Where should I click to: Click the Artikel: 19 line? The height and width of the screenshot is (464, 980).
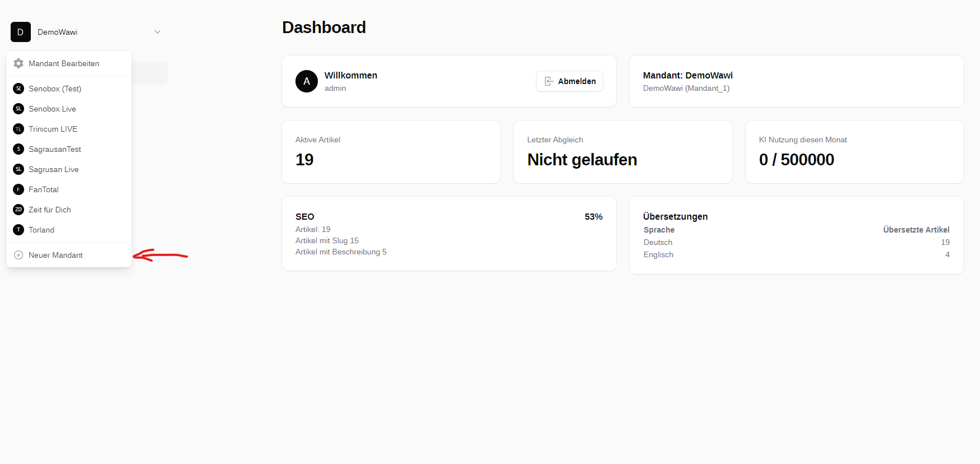click(x=313, y=229)
